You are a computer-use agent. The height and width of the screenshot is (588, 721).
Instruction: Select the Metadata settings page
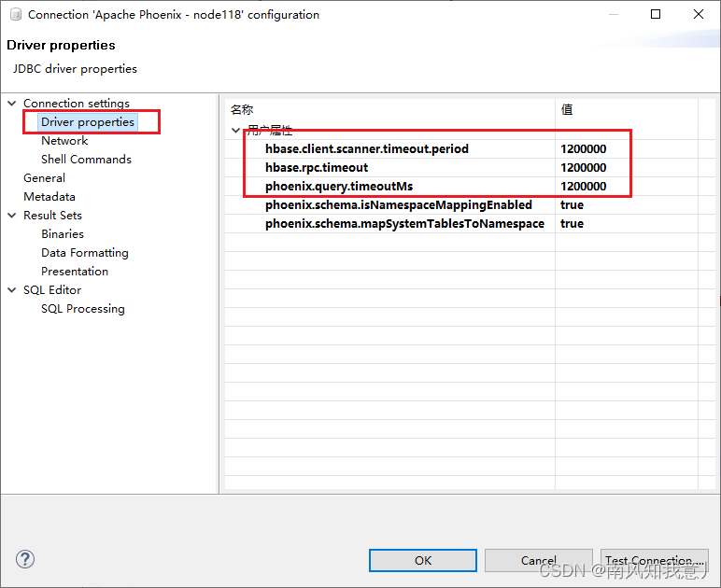[49, 197]
